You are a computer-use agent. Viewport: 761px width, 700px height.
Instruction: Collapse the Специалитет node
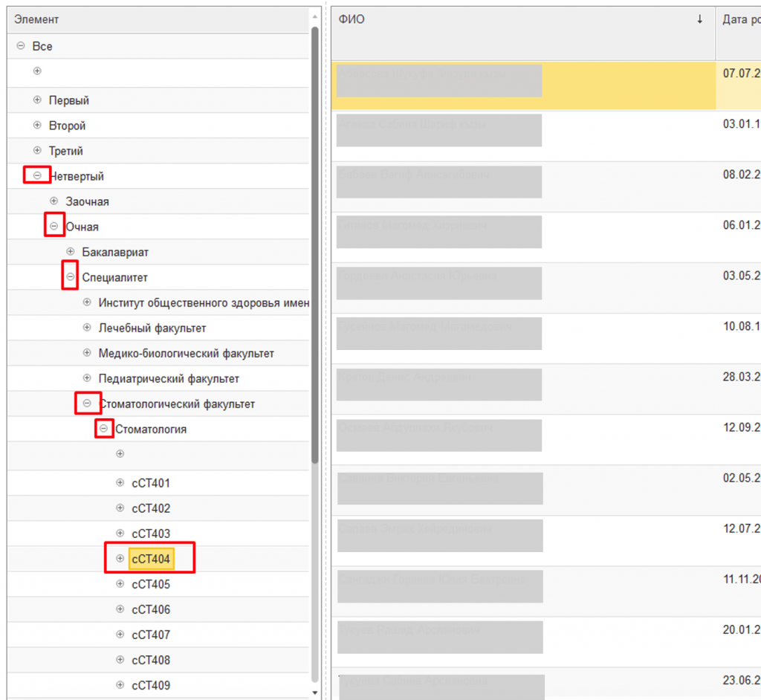71,276
